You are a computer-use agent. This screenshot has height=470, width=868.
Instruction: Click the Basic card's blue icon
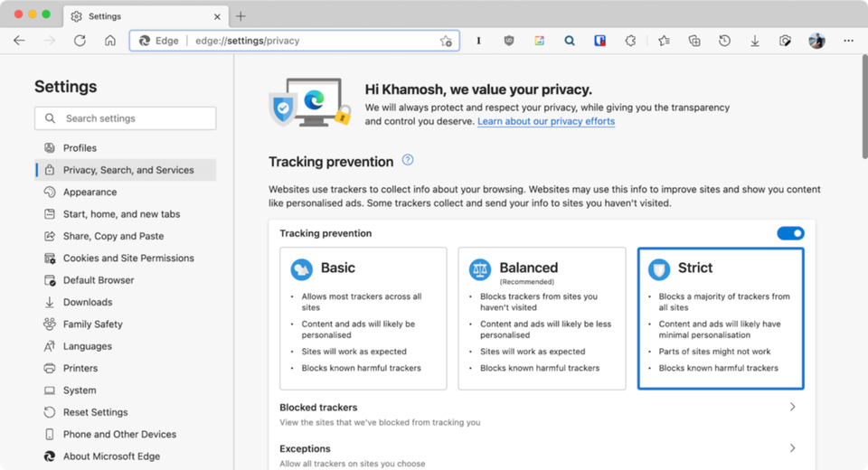[x=302, y=269]
